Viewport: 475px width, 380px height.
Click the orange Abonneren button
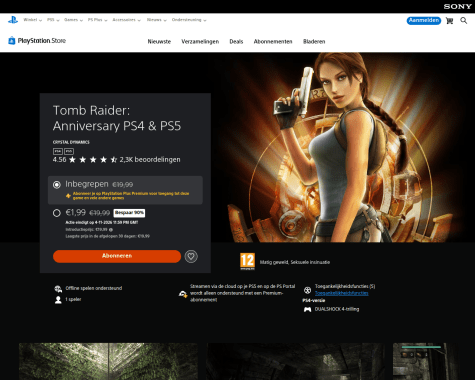pos(117,256)
